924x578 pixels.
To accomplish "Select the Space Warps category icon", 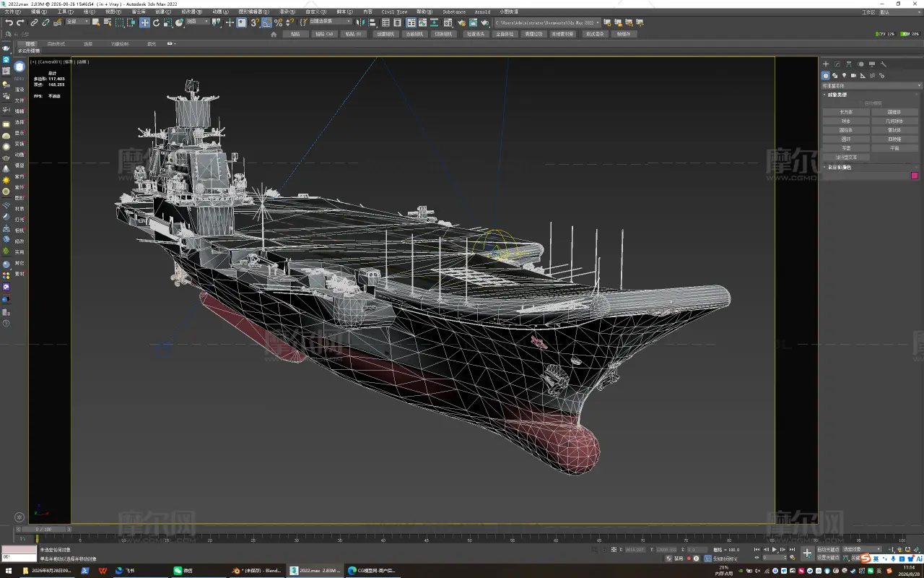I will (x=873, y=75).
